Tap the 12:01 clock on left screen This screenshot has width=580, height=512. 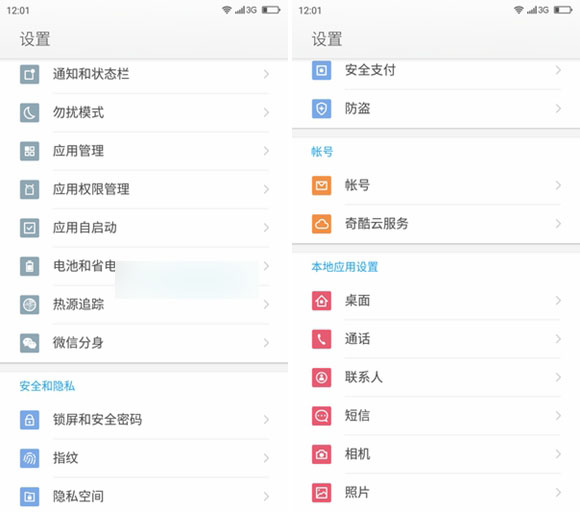[18, 10]
